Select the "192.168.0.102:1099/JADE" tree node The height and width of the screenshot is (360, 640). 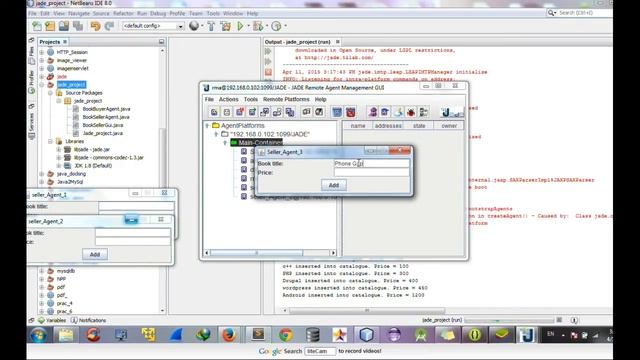click(x=270, y=134)
